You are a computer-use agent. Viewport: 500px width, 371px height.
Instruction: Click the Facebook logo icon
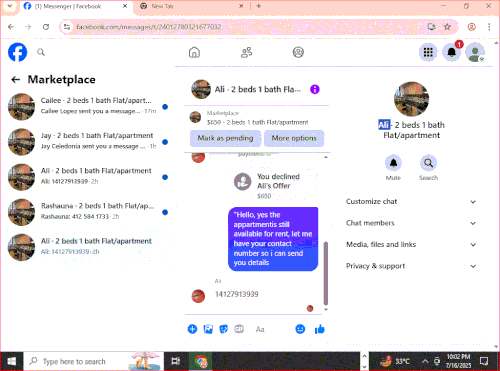[x=17, y=52]
